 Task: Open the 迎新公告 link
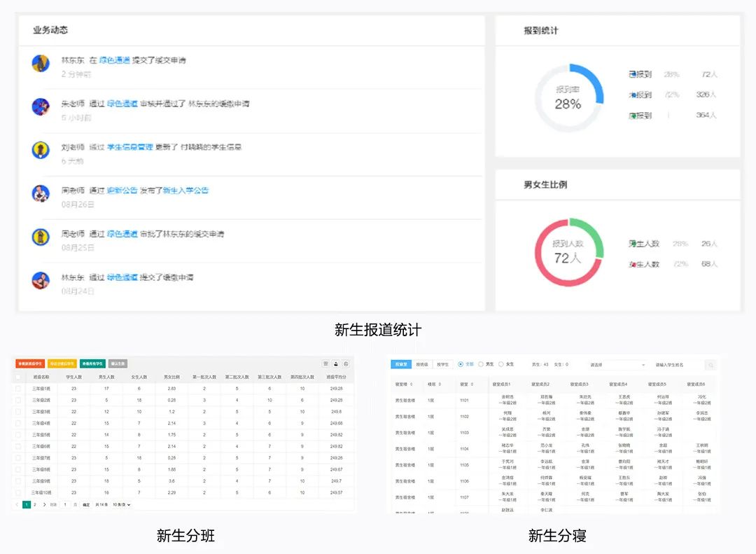(x=122, y=191)
